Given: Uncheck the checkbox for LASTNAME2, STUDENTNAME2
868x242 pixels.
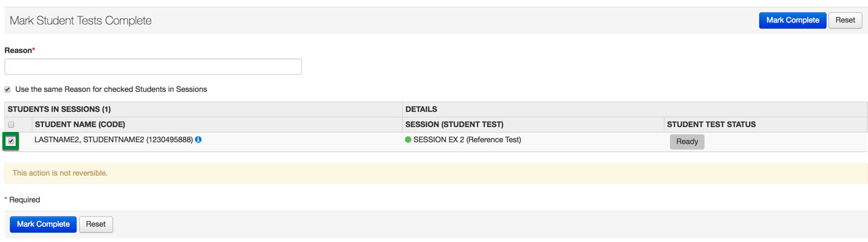Looking at the screenshot, I should [11, 141].
